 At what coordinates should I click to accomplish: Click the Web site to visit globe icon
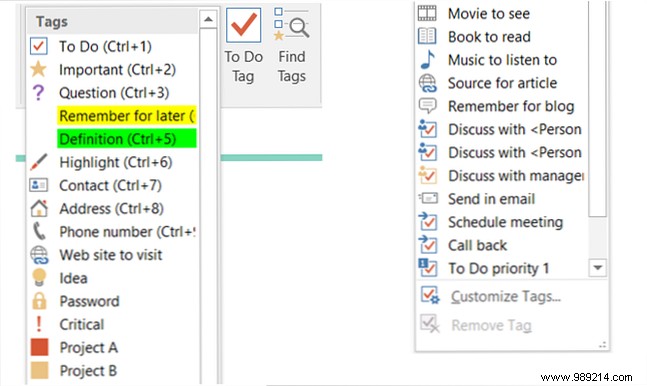[x=39, y=255]
